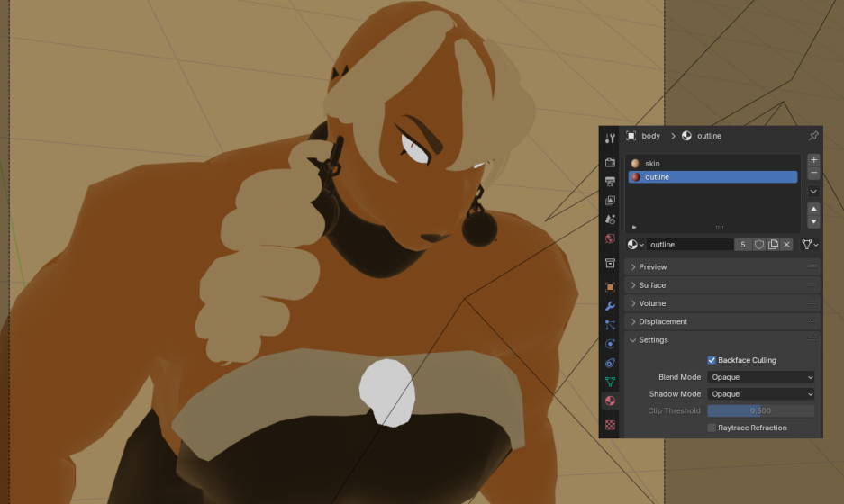The image size is (844, 504).
Task: Toggle the Backface Culling checkbox
Action: tap(711, 360)
